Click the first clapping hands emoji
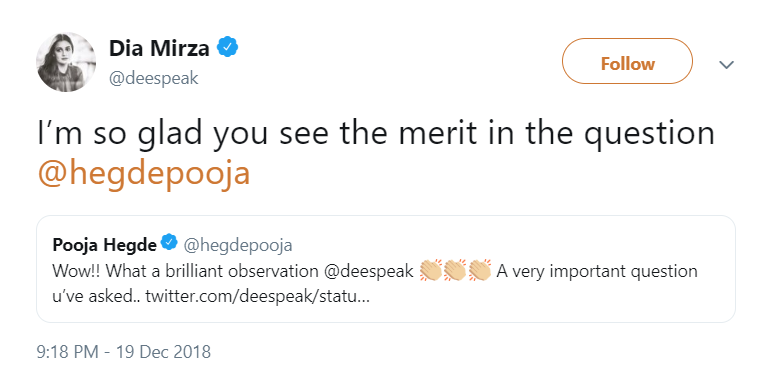The width and height of the screenshot is (769, 369). pos(432,271)
